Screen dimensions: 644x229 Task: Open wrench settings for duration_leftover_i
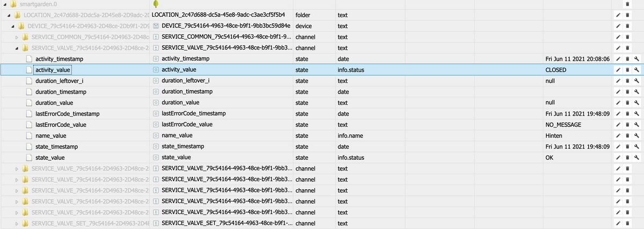tap(636, 81)
